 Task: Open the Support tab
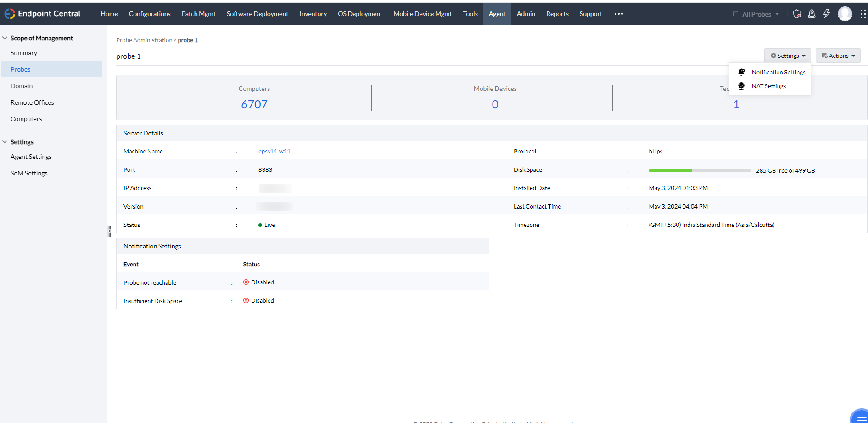(x=591, y=14)
